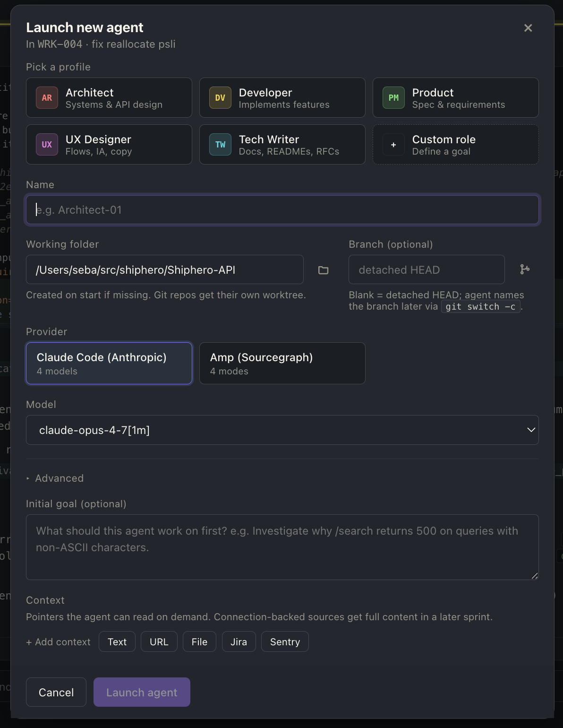Click the DV Developer badge icon
The height and width of the screenshot is (728, 563).
coord(220,98)
